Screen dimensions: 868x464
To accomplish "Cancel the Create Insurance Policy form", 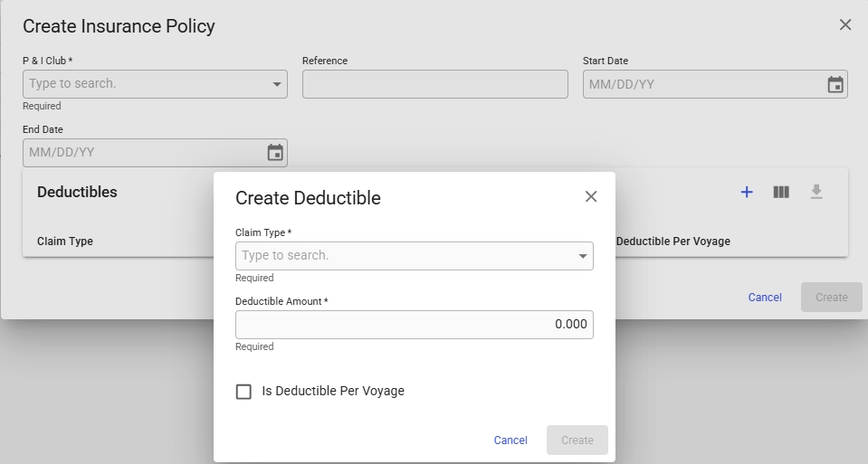I will (x=765, y=298).
